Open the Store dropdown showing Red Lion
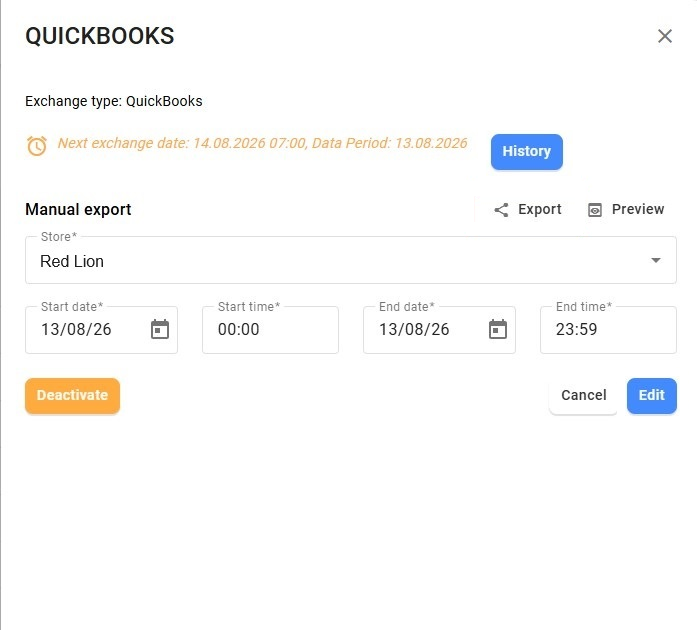This screenshot has width=697, height=630. pyautogui.click(x=351, y=261)
